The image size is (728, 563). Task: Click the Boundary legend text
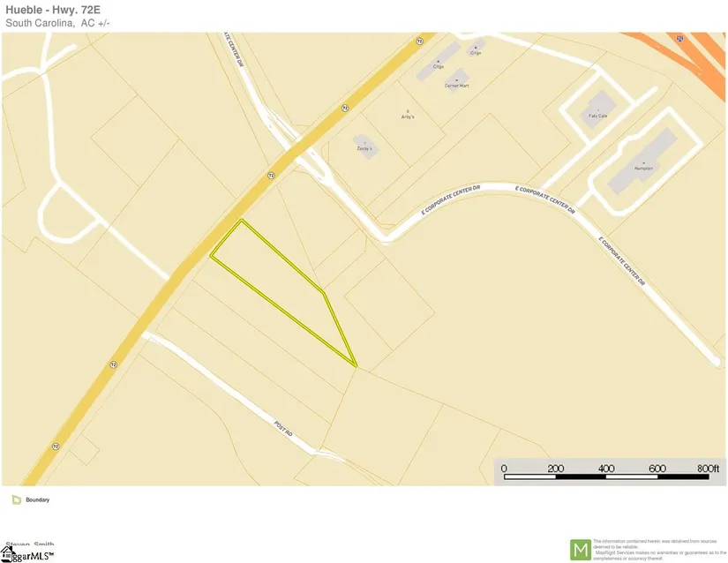38,499
